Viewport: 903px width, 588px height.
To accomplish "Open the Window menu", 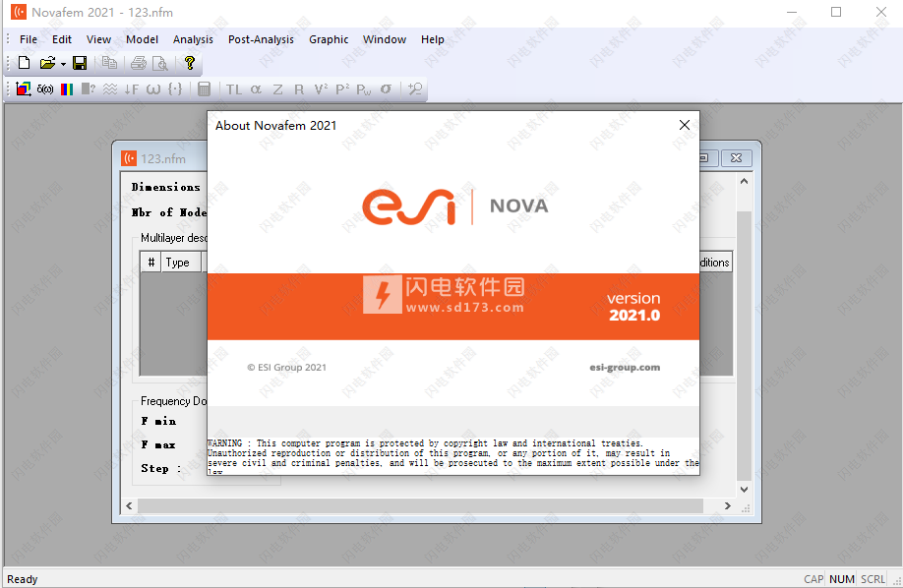I will point(385,39).
